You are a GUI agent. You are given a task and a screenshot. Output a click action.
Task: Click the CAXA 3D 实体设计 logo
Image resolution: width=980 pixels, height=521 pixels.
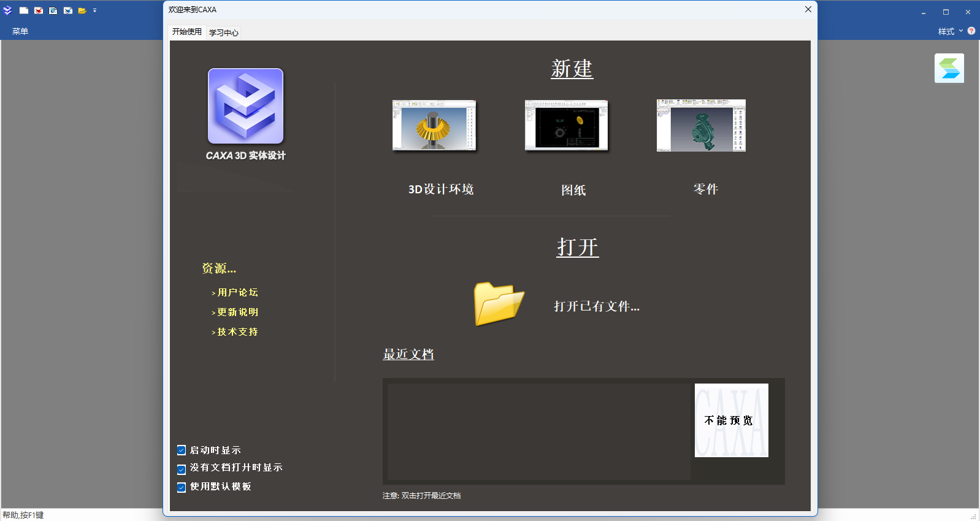pyautogui.click(x=245, y=106)
